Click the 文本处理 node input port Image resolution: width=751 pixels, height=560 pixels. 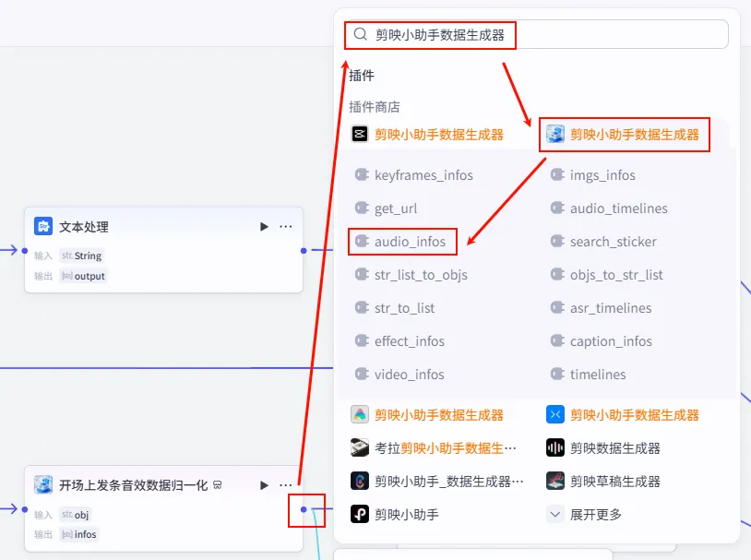coord(25,251)
